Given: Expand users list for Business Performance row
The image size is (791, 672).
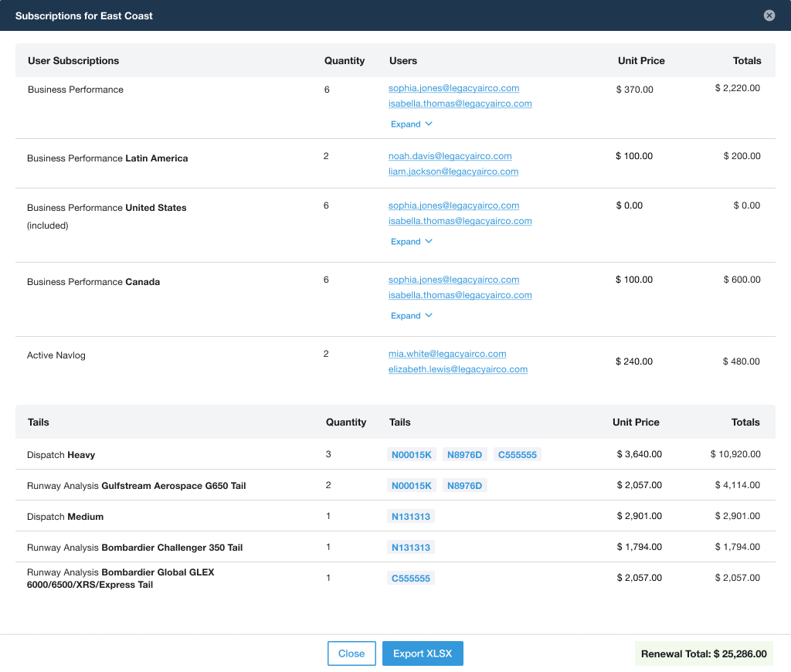Looking at the screenshot, I should [411, 124].
